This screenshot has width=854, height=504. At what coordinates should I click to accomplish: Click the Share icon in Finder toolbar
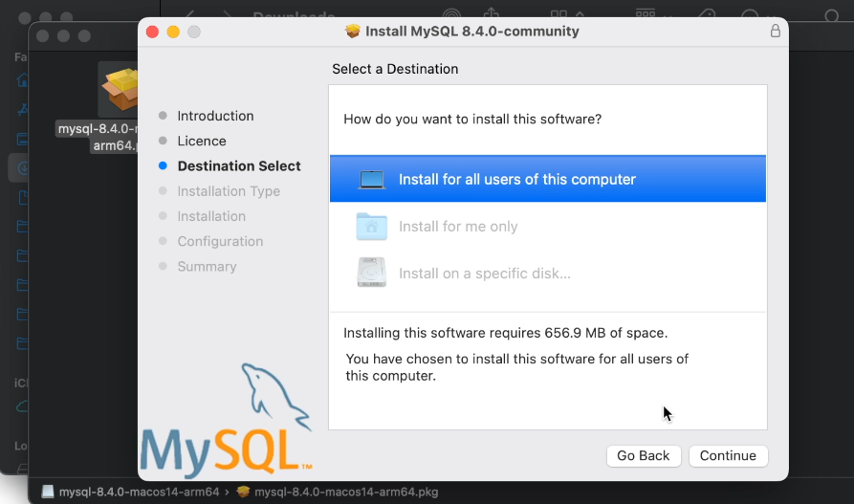(492, 13)
